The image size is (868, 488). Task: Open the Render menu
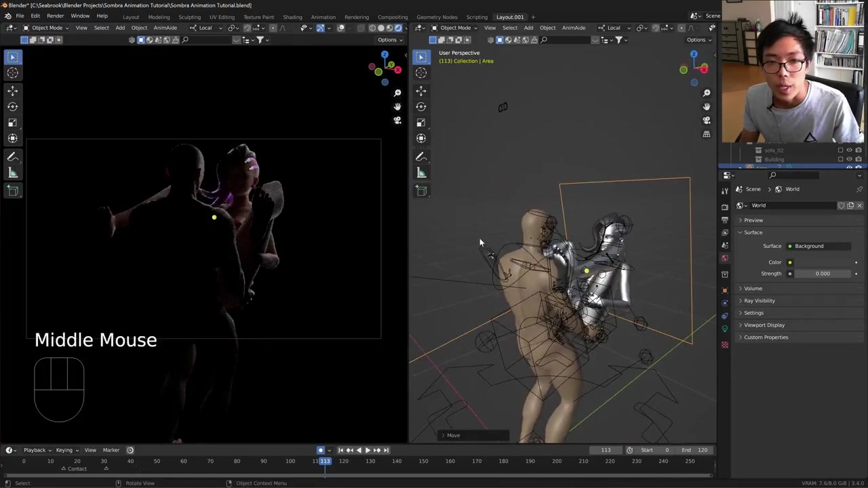point(55,16)
